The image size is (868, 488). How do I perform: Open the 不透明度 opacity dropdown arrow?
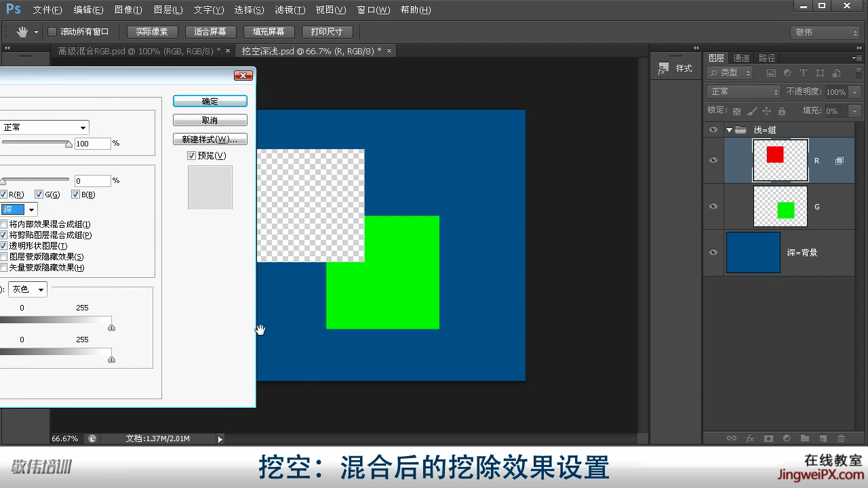point(854,91)
